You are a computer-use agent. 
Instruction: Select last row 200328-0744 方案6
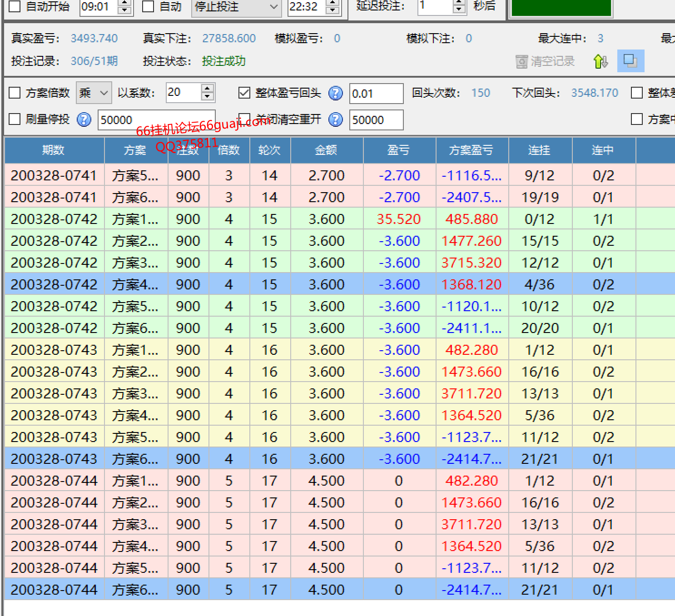[340, 590]
